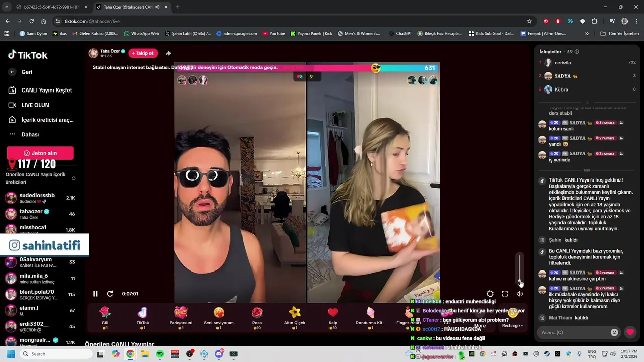Image resolution: width=644 pixels, height=362 pixels.
Task: Send the Seni seviyorum gift
Action: click(219, 317)
